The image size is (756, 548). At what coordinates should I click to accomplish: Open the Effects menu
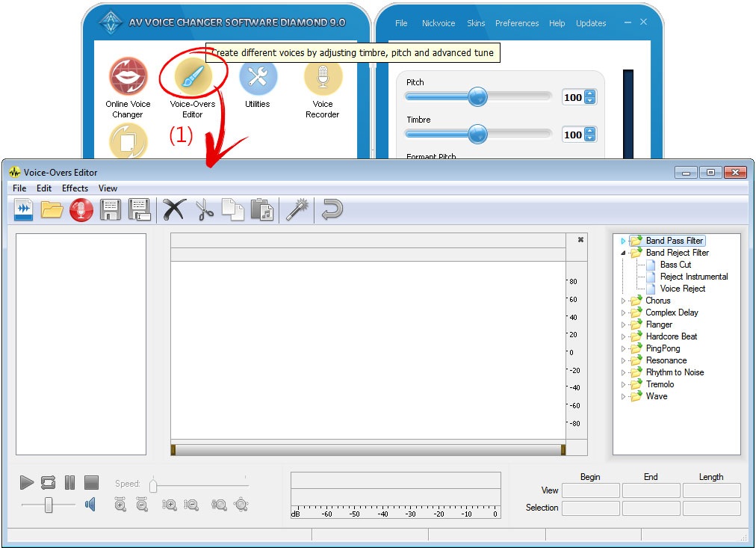point(75,188)
